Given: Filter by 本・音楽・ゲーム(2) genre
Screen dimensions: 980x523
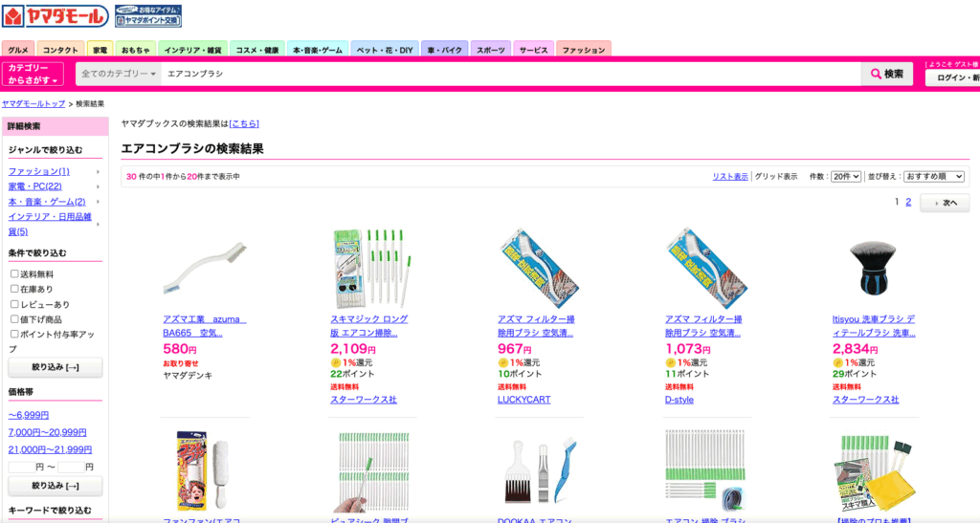Looking at the screenshot, I should click(x=47, y=202).
